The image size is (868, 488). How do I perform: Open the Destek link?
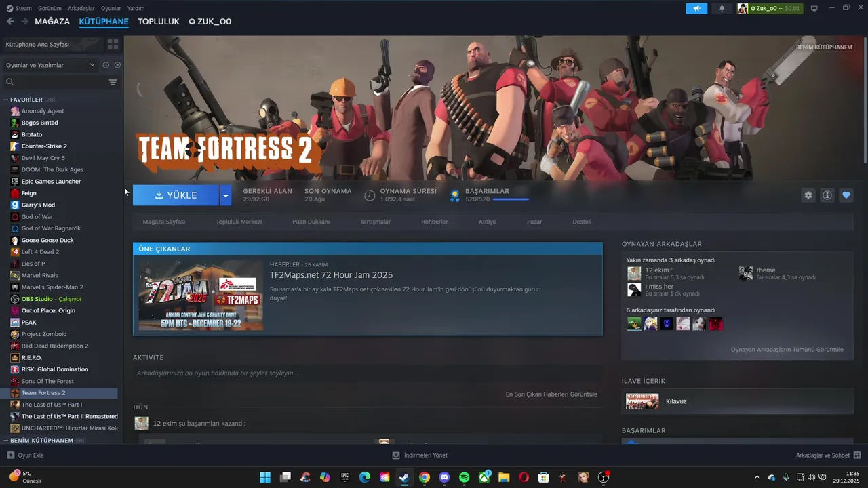tap(582, 222)
